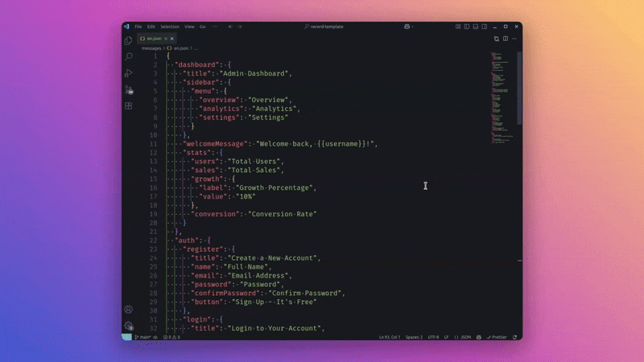644x362 pixels.
Task: Open the Accounts menu icon
Action: click(x=129, y=310)
